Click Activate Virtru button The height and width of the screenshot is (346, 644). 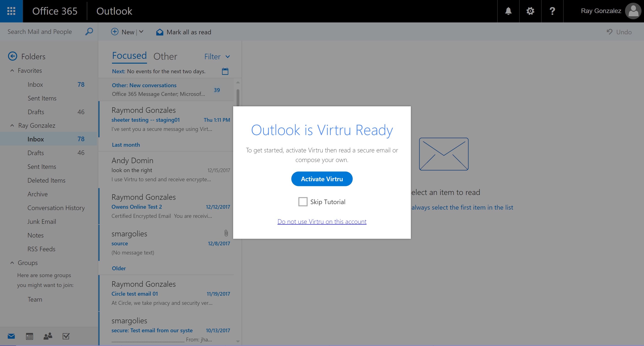[322, 178]
